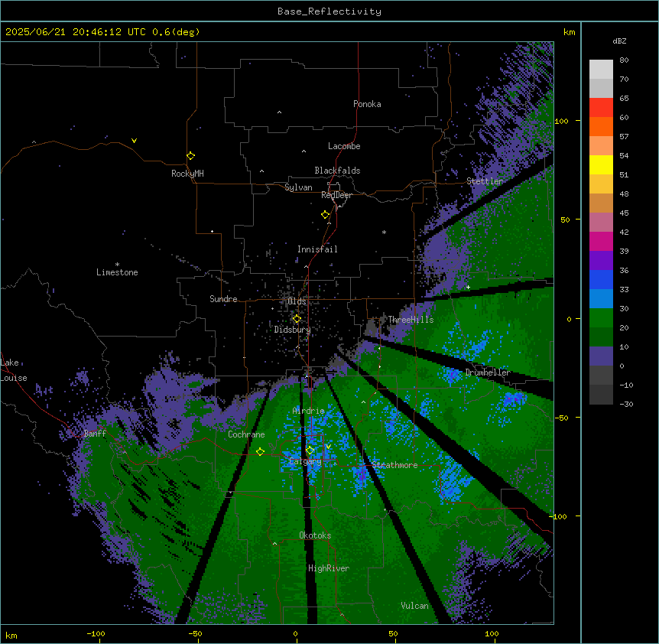
Task: Select the bright green 30-20 dBZ swatch
Action: coord(601,318)
